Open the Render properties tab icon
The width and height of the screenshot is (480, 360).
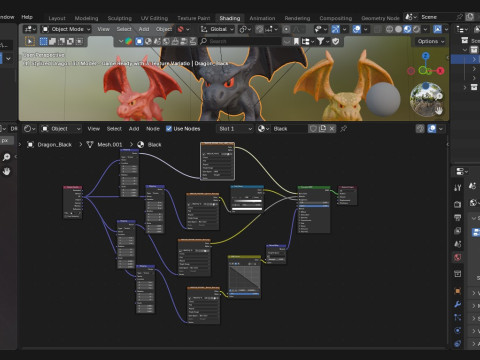pos(458,204)
